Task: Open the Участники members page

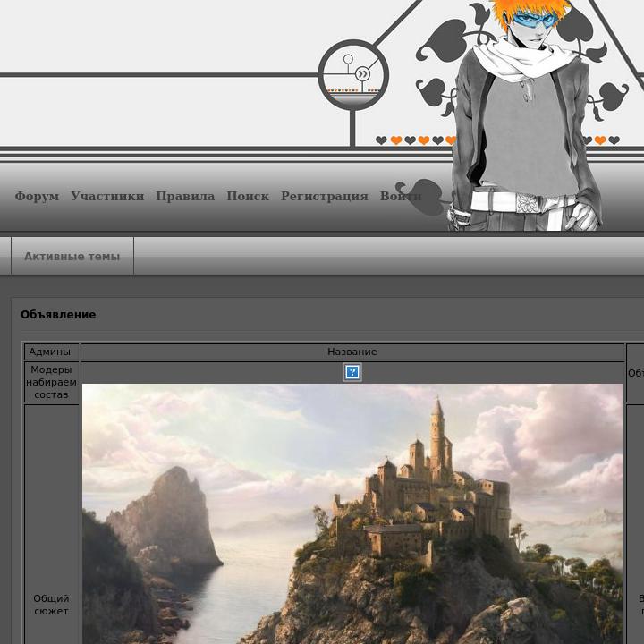Action: tap(107, 196)
